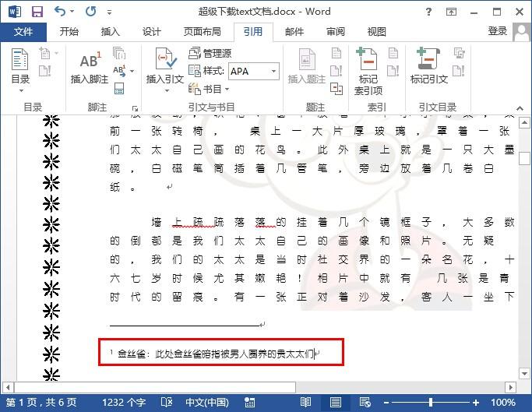Open the File (文件) menu tab
This screenshot has width=532, height=412.
click(x=23, y=31)
